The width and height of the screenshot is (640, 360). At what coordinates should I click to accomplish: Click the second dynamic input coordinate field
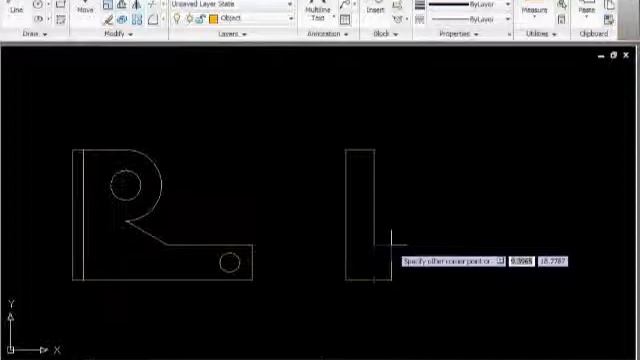(553, 261)
